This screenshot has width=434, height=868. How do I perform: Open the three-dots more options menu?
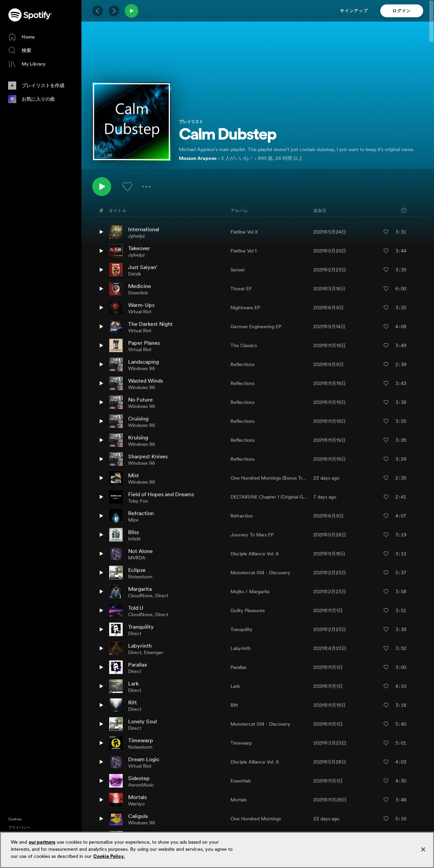point(146,187)
